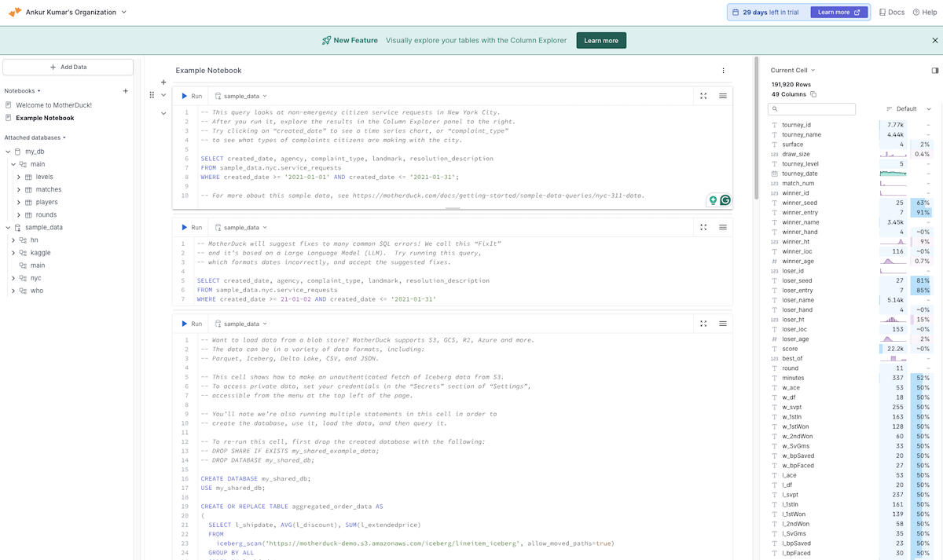The height and width of the screenshot is (560, 943).
Task: Click the first cell's drag handle icon
Action: pos(152,95)
